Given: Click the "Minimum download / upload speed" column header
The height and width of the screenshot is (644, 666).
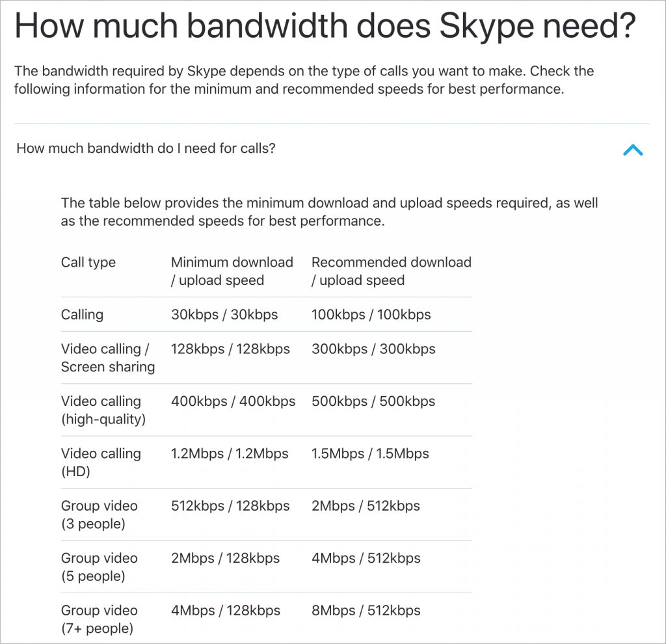Looking at the screenshot, I should 232,271.
